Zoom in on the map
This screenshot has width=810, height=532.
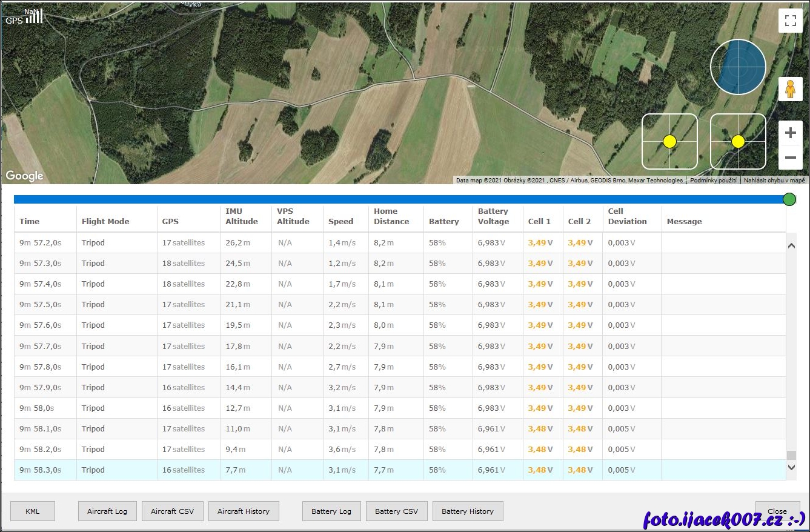pyautogui.click(x=790, y=133)
